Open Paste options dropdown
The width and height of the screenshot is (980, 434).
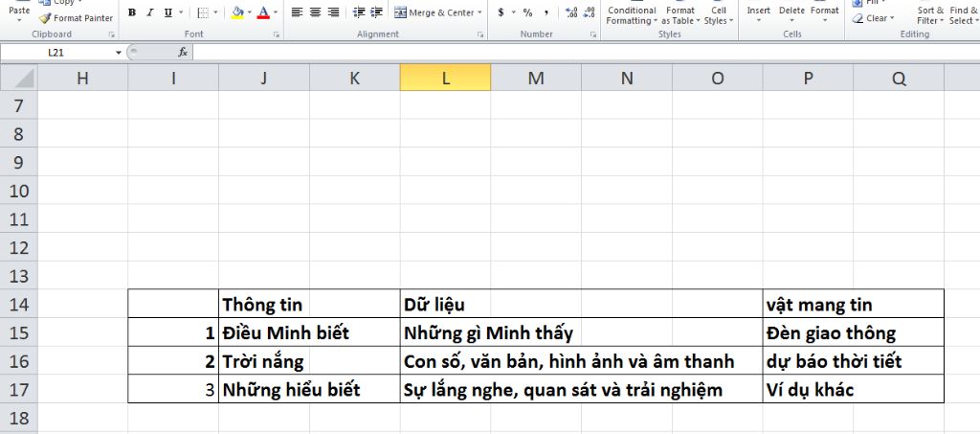pos(19,21)
